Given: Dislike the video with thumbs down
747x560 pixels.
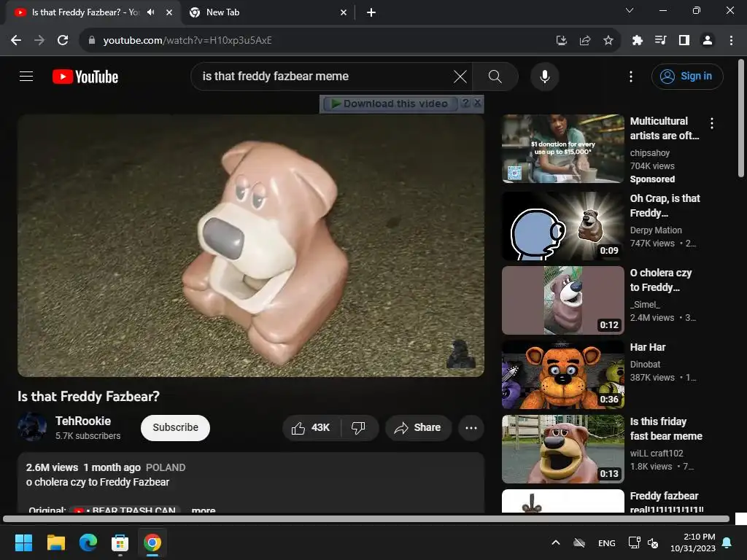Looking at the screenshot, I should (x=358, y=427).
